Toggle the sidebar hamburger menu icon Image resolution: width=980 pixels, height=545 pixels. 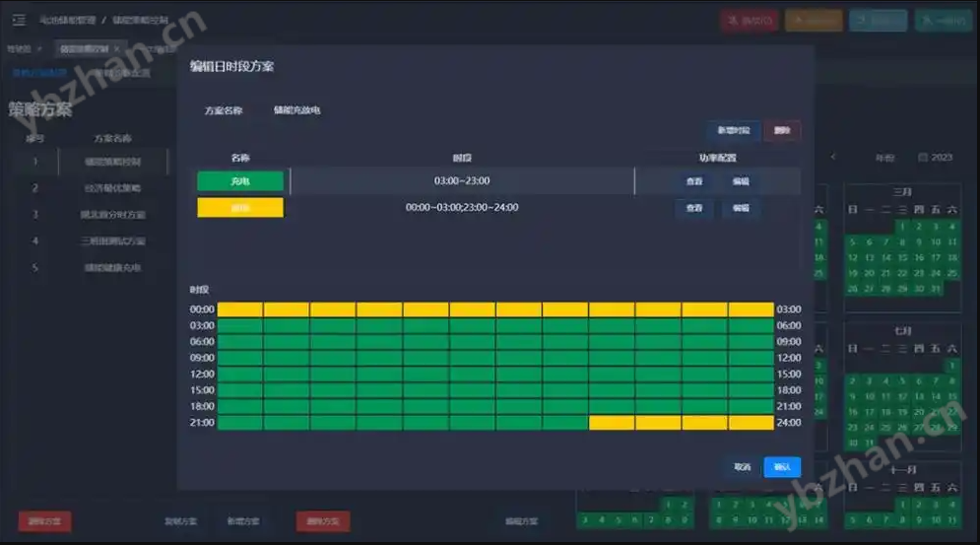(19, 20)
